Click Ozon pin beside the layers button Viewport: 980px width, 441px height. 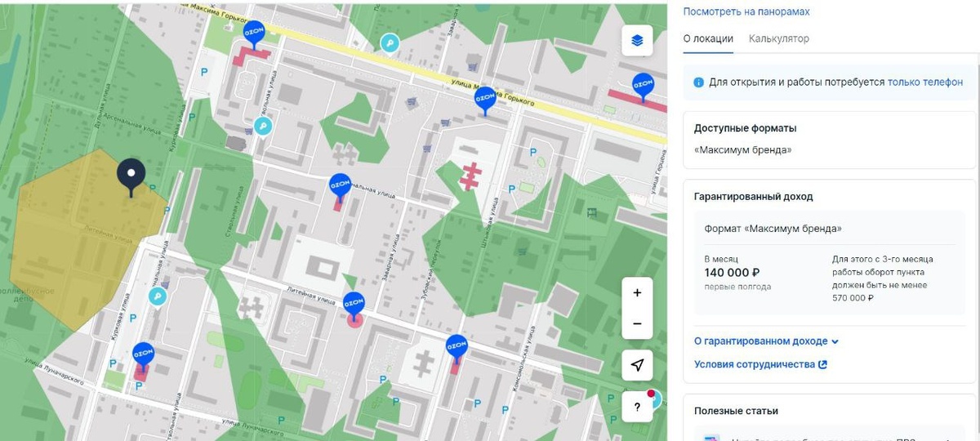[644, 86]
